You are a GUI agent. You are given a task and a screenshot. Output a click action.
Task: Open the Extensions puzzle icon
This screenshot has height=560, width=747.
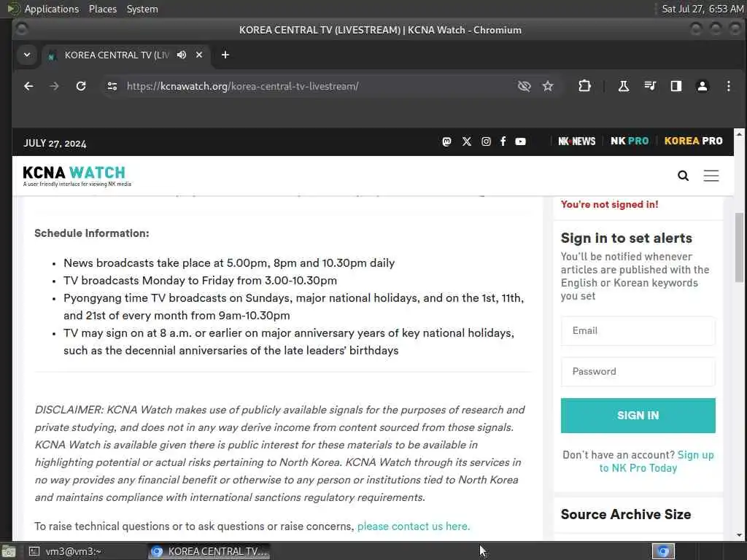pyautogui.click(x=584, y=86)
